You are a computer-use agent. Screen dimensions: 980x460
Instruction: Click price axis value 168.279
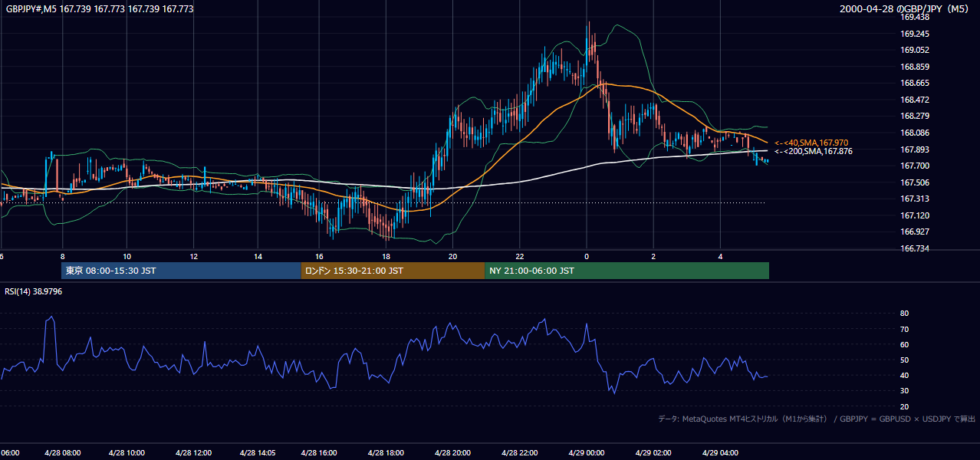pos(915,116)
